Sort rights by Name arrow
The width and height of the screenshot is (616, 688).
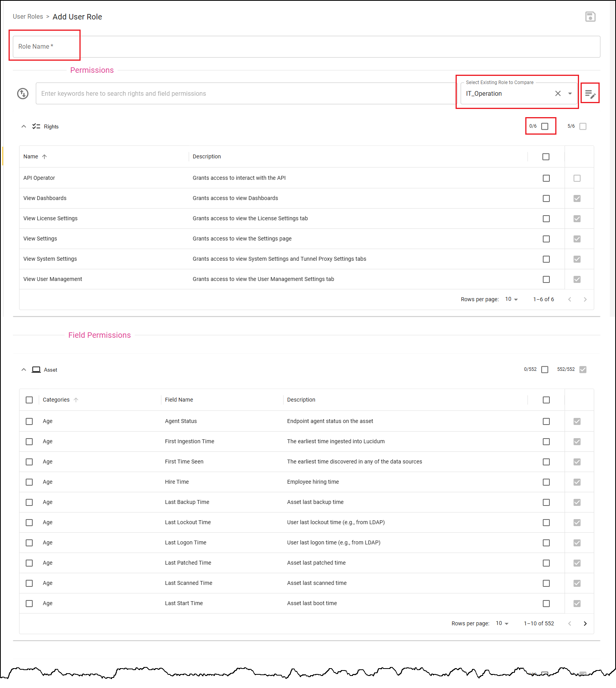click(x=44, y=156)
